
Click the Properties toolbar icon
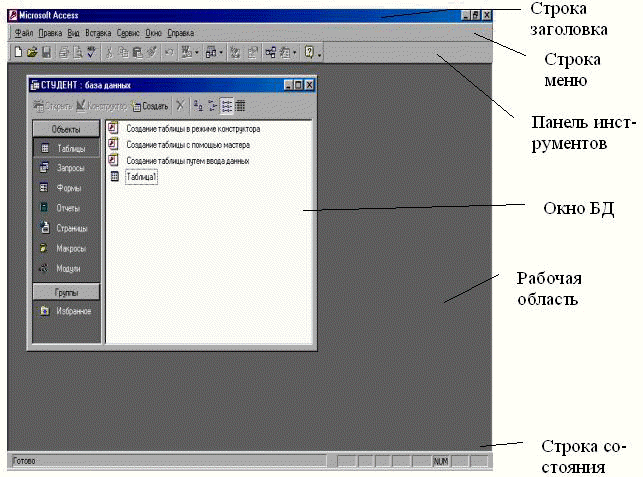[x=253, y=52]
